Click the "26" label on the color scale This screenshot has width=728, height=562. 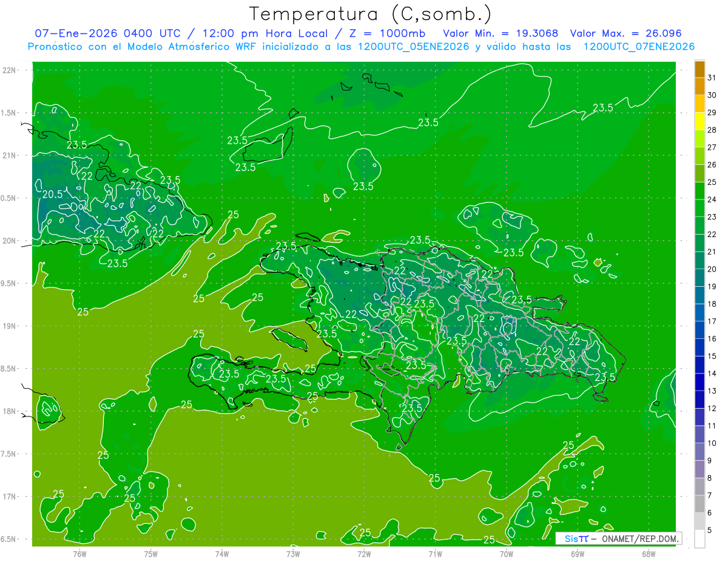point(712,164)
